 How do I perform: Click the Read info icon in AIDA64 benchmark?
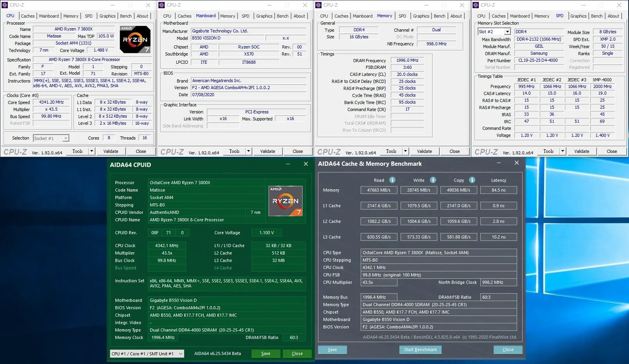point(392,180)
